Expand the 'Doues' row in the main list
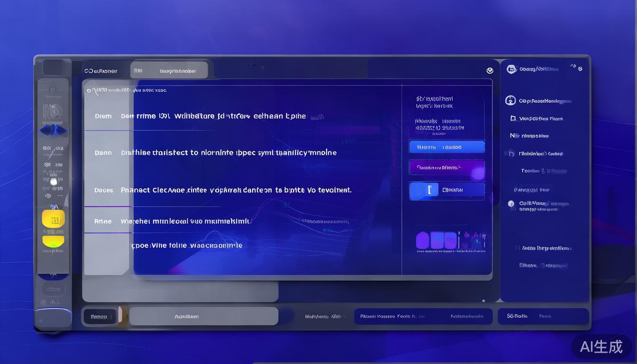Image resolution: width=637 pixels, height=364 pixels. click(x=103, y=190)
